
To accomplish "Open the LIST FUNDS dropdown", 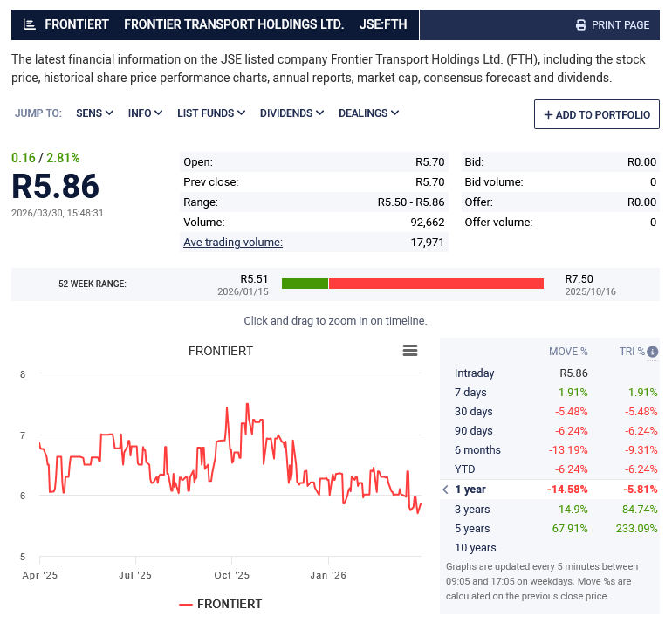I will point(211,113).
